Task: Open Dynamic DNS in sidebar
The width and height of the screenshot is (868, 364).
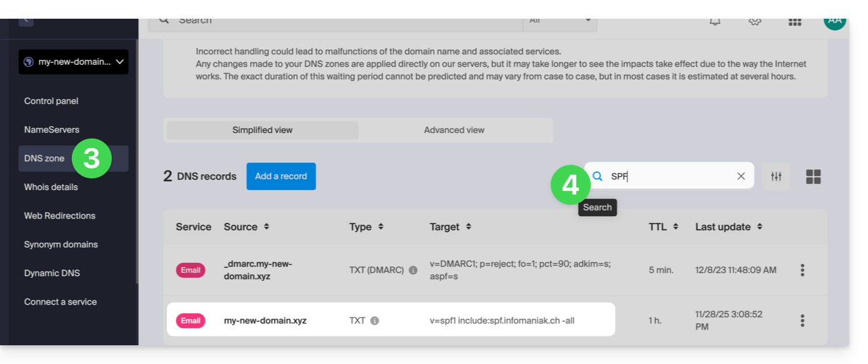Action: [52, 273]
